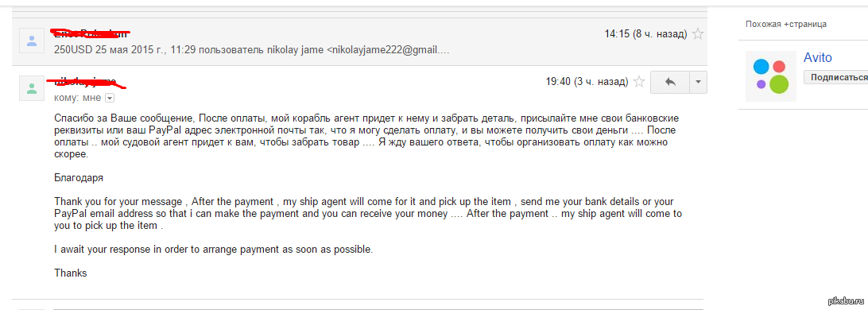Show details arrow next to кому: мне
Image resolution: width=868 pixels, height=310 pixels.
109,98
